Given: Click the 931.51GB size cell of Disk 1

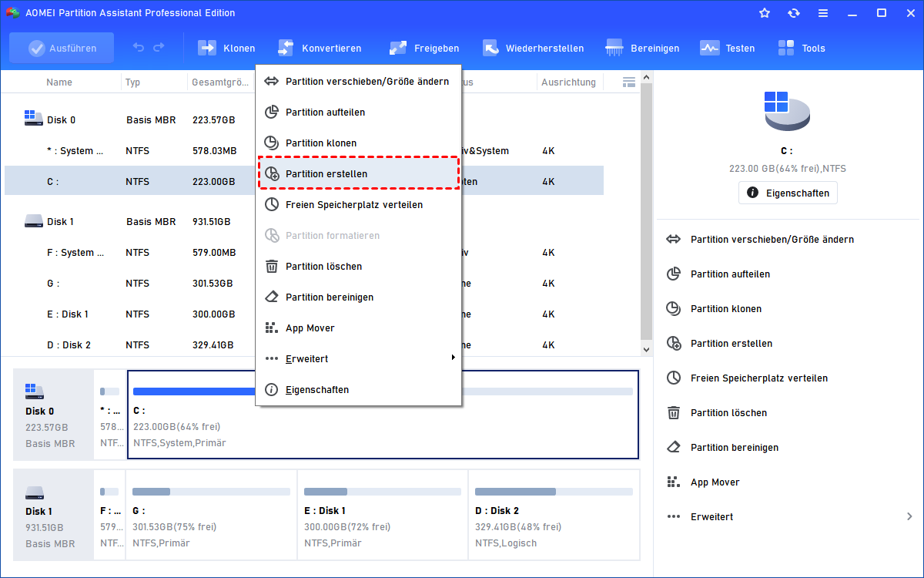Looking at the screenshot, I should click(x=212, y=222).
